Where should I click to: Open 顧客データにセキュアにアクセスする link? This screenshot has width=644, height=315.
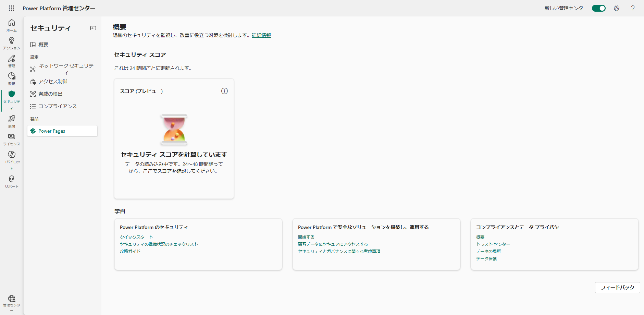coord(333,244)
